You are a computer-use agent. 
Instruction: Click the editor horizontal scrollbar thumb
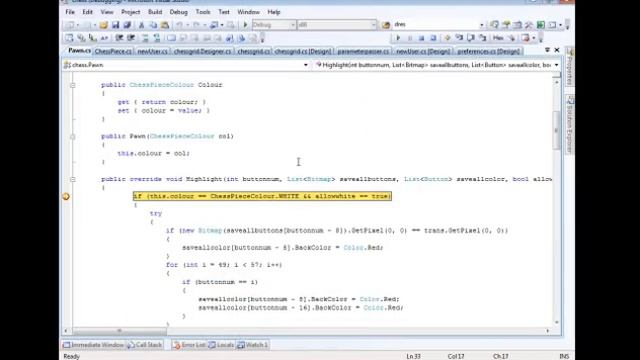pyautogui.click(x=120, y=331)
